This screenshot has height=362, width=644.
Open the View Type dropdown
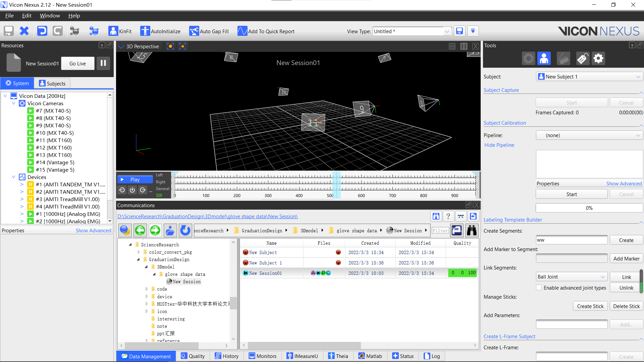click(447, 31)
